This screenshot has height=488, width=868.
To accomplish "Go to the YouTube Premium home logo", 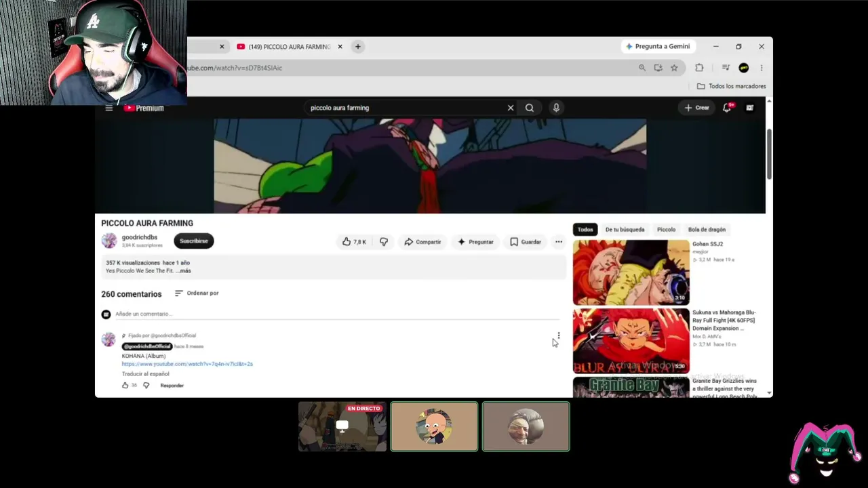I will pos(144,108).
